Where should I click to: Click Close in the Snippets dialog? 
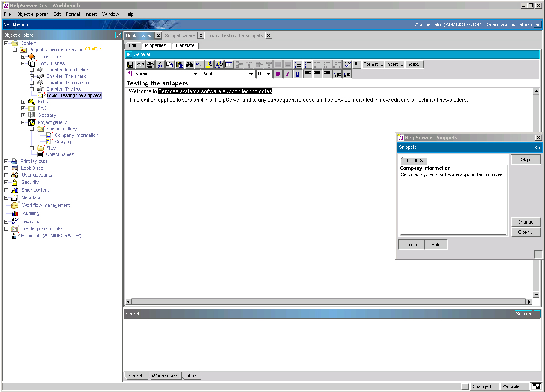[411, 245]
